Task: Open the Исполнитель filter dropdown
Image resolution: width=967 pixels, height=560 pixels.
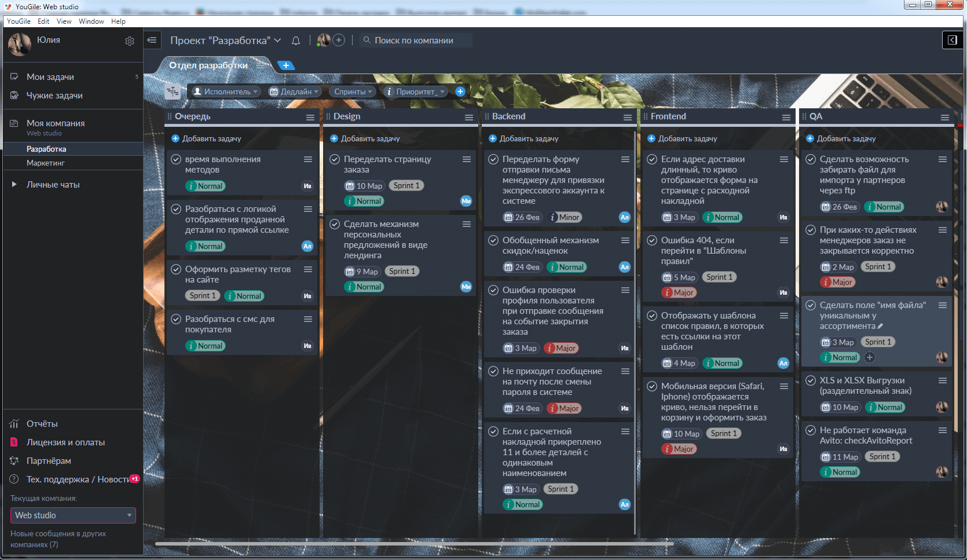Action: coord(226,91)
